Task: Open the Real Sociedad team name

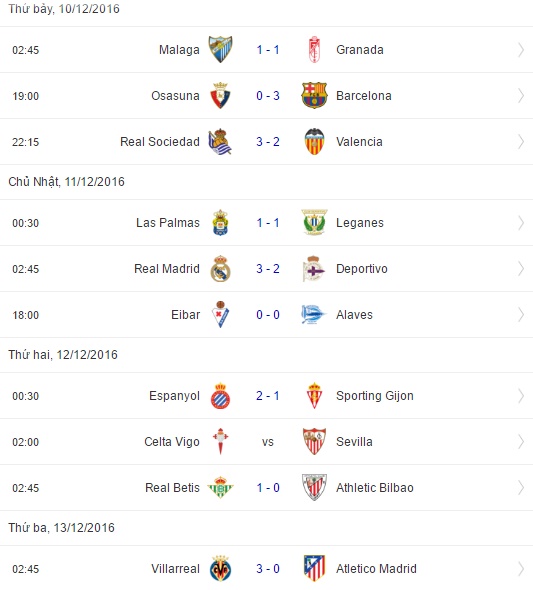Action: (x=160, y=142)
